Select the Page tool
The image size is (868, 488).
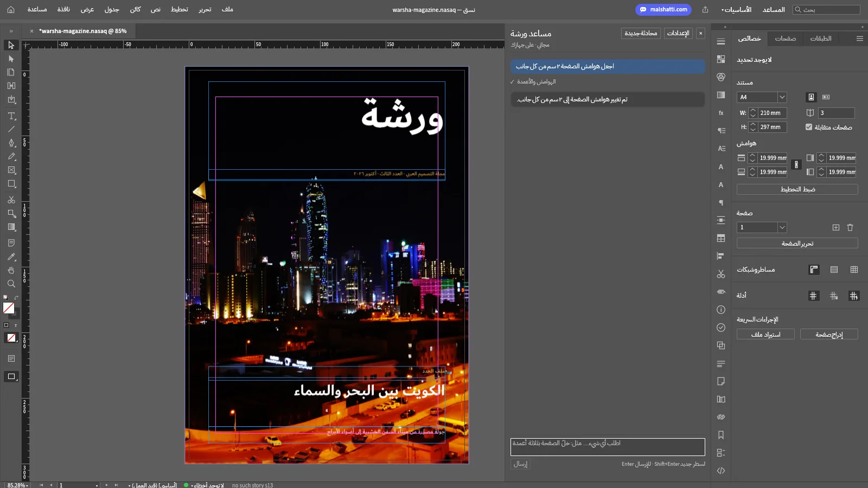[x=11, y=72]
